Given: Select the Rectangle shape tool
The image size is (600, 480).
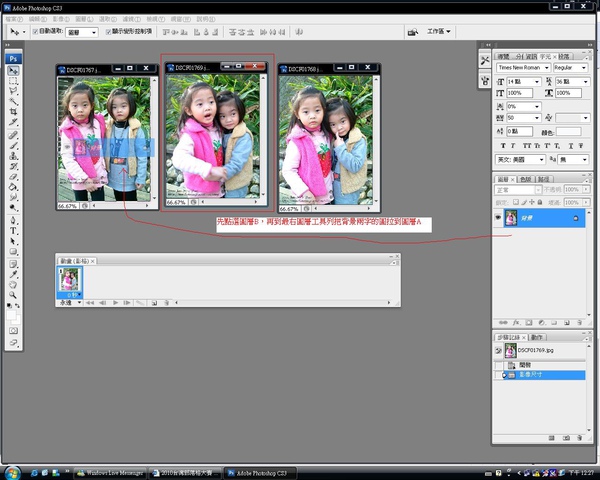Looking at the screenshot, I should pyautogui.click(x=13, y=251).
